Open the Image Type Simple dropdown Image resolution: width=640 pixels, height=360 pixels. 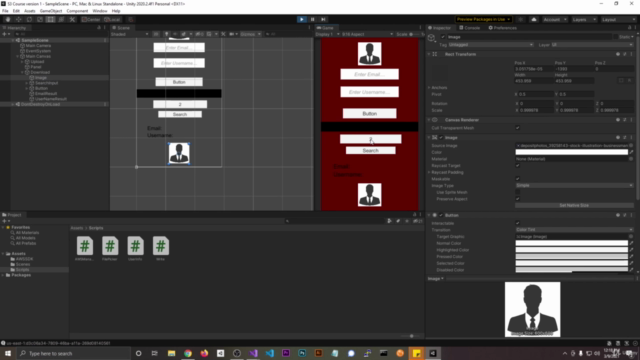(x=574, y=185)
